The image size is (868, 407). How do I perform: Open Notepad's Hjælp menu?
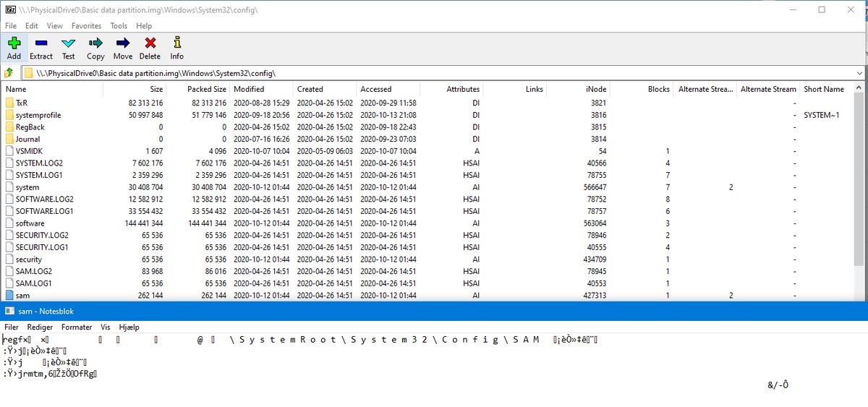coord(129,327)
